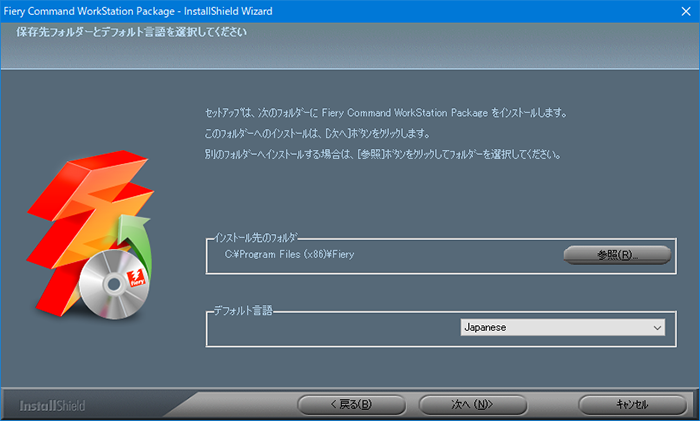Click the Fiery installer disc logo

pyautogui.click(x=90, y=235)
